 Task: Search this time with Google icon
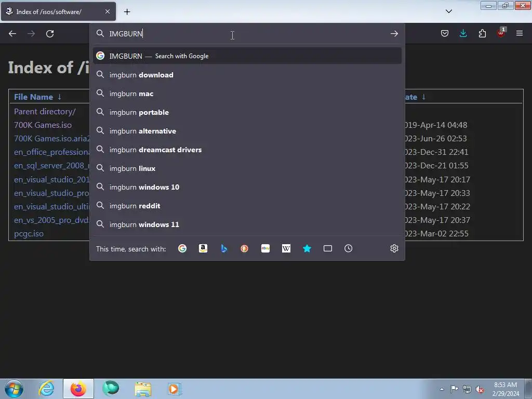(182, 249)
